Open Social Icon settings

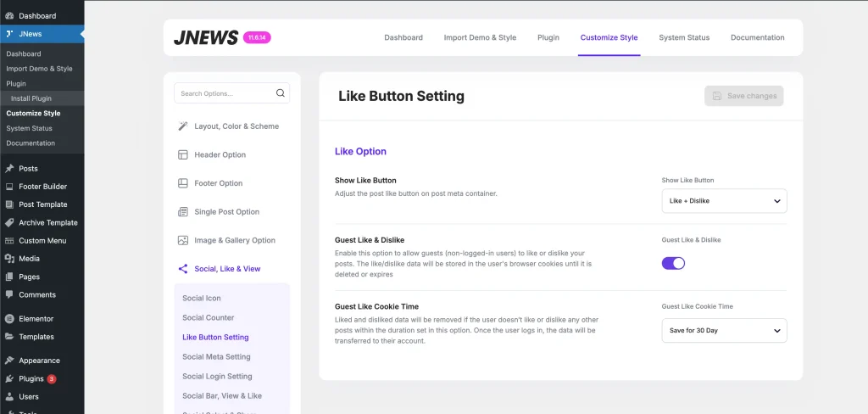[202, 298]
